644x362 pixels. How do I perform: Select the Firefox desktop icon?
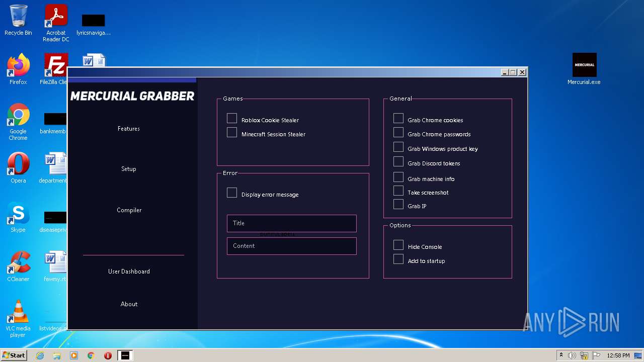18,69
